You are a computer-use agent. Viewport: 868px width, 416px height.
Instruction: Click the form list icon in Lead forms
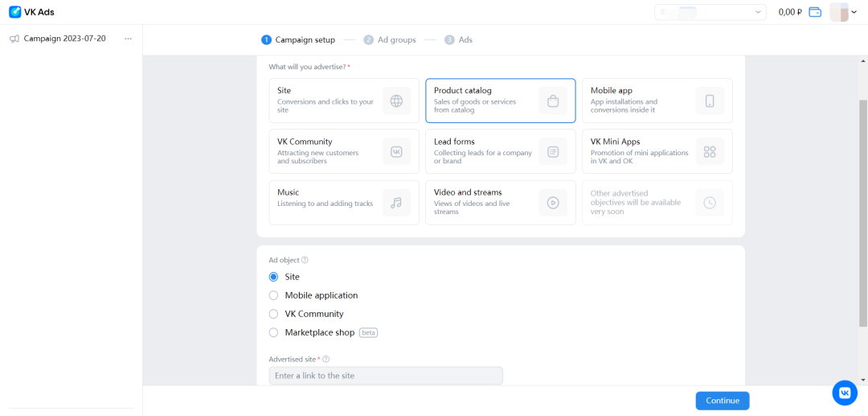553,152
